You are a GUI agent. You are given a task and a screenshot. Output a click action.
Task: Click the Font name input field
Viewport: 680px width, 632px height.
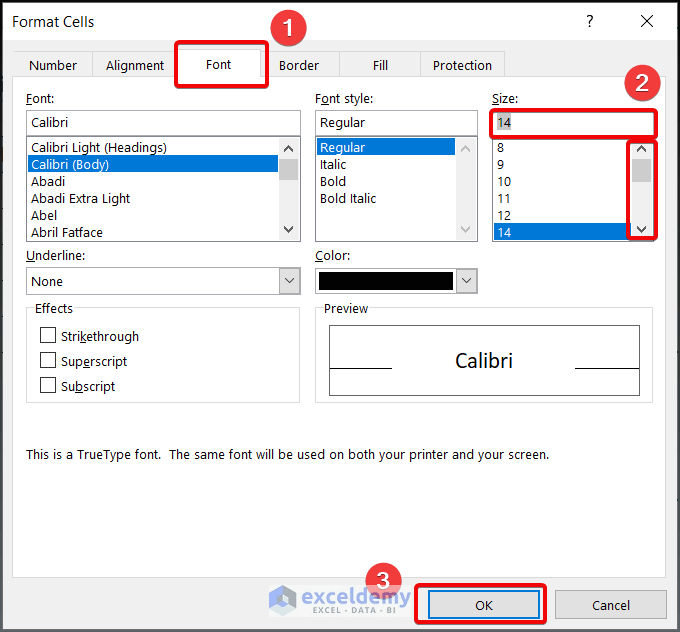pyautogui.click(x=163, y=123)
